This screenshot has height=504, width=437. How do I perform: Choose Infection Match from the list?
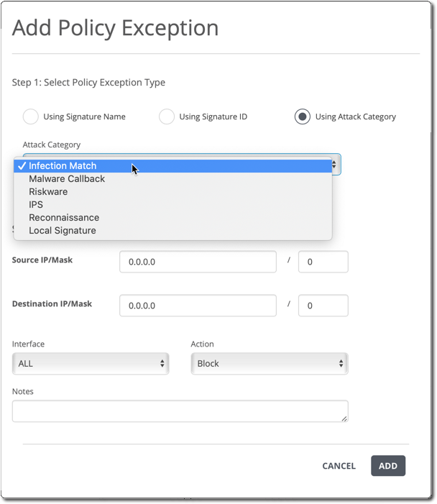point(173,166)
